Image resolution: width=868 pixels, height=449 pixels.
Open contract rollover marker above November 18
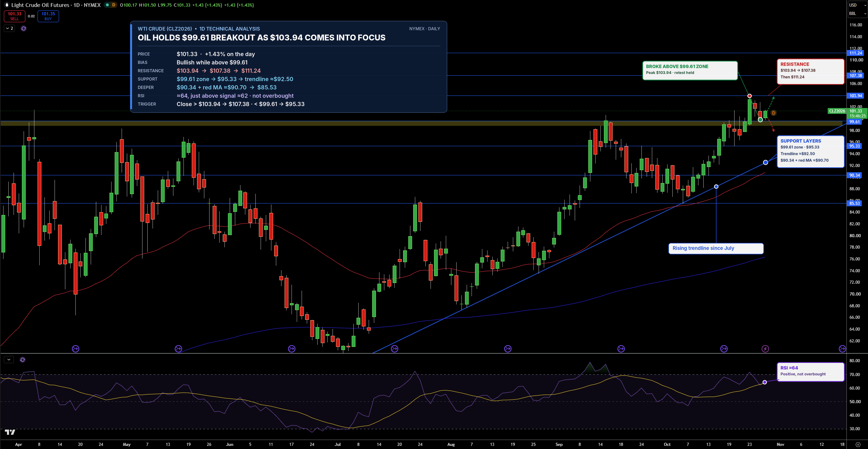(842, 349)
